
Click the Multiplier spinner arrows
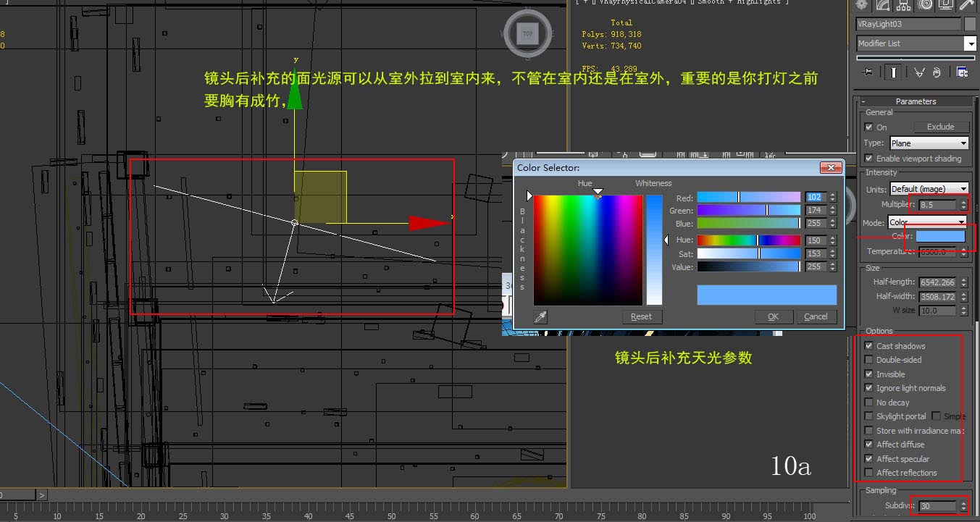(x=963, y=205)
